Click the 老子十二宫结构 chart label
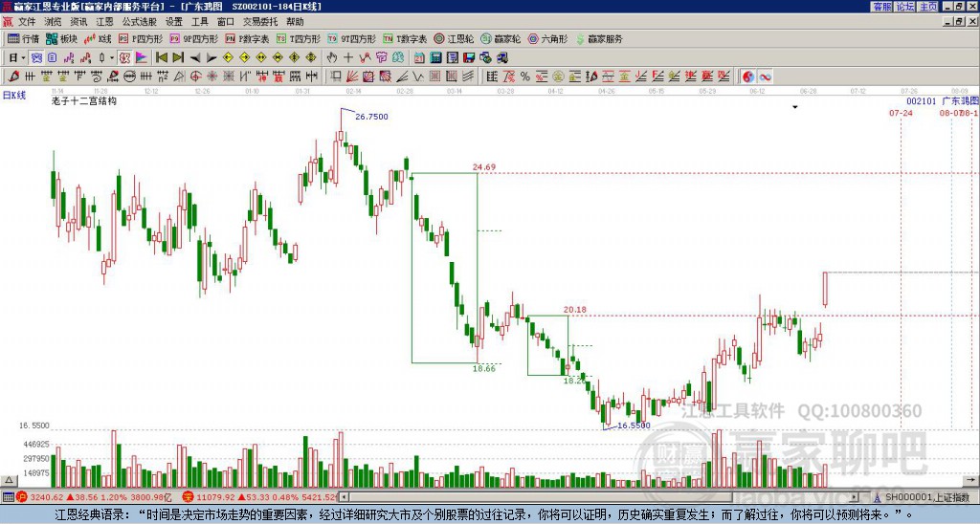980x524 pixels. [84, 100]
